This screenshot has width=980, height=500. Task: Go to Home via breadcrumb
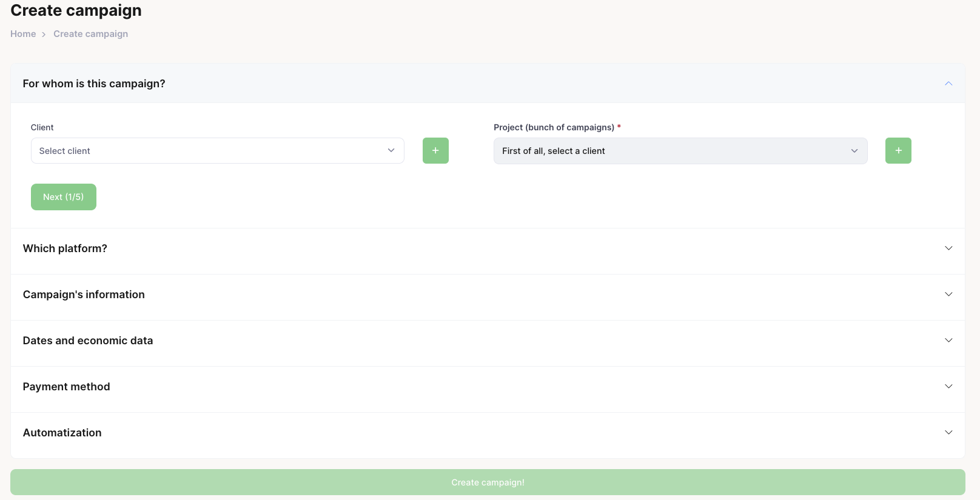pos(23,34)
